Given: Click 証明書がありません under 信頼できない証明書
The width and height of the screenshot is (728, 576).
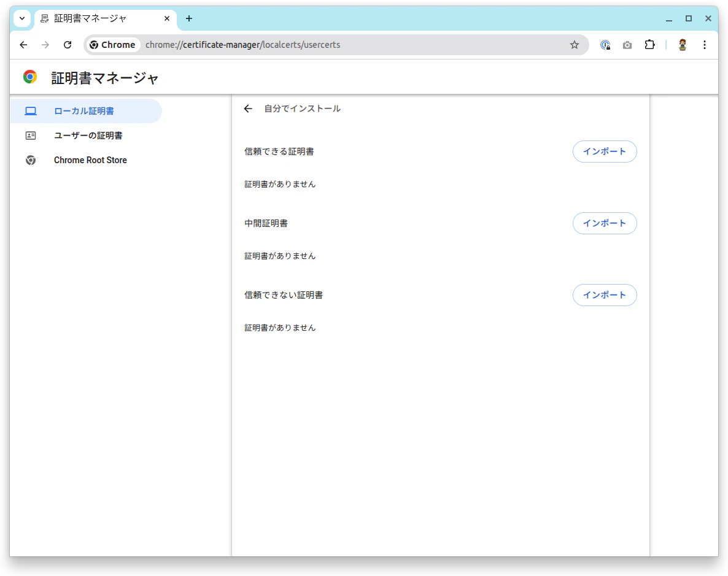Looking at the screenshot, I should pyautogui.click(x=280, y=328).
